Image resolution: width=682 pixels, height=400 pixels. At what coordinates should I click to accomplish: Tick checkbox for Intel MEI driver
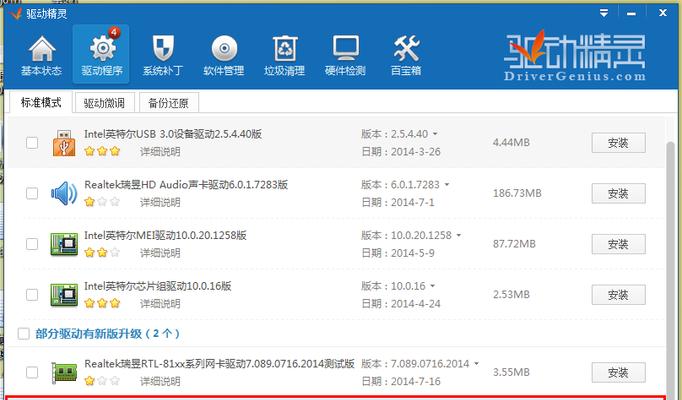click(x=32, y=244)
